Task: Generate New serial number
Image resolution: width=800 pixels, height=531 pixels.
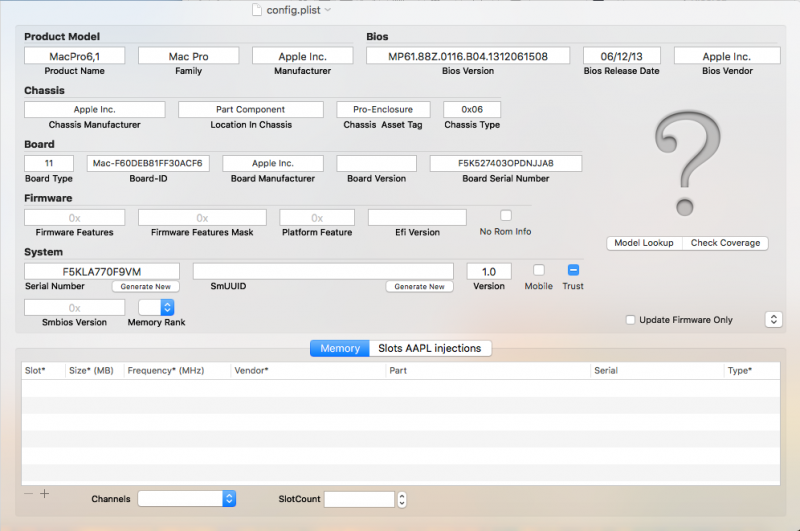Action: pos(145,287)
